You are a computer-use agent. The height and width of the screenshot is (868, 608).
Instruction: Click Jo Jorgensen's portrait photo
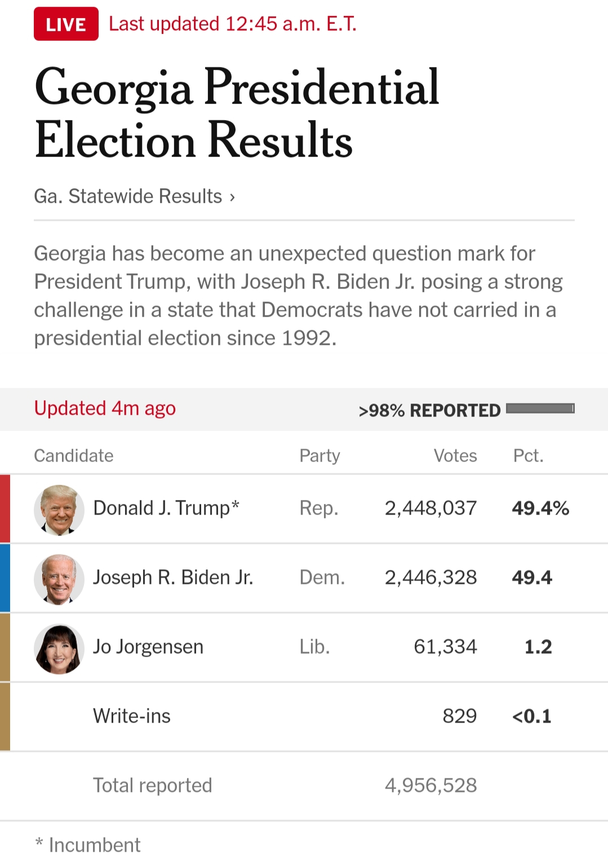point(59,648)
